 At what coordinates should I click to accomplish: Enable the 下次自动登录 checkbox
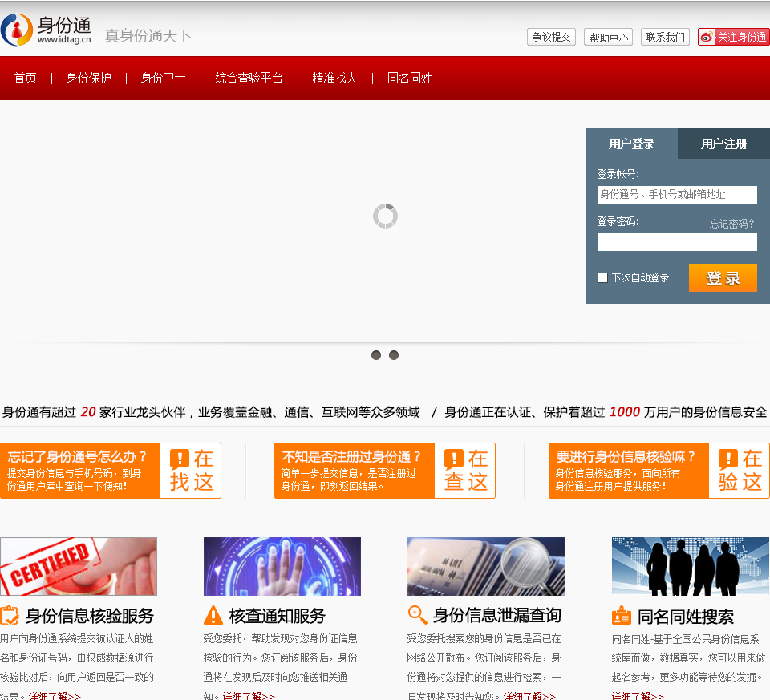pyautogui.click(x=602, y=278)
